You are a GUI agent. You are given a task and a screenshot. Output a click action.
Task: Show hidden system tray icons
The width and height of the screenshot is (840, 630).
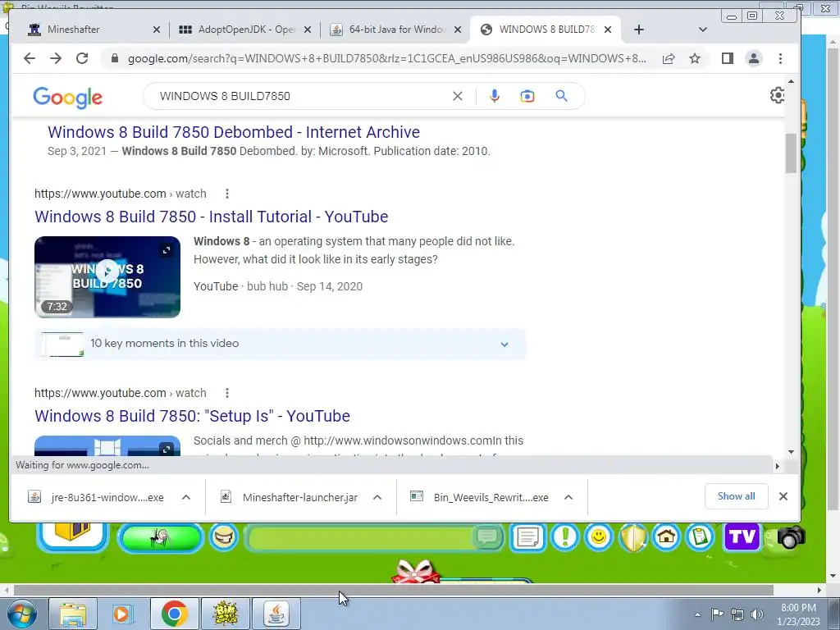[697, 614]
